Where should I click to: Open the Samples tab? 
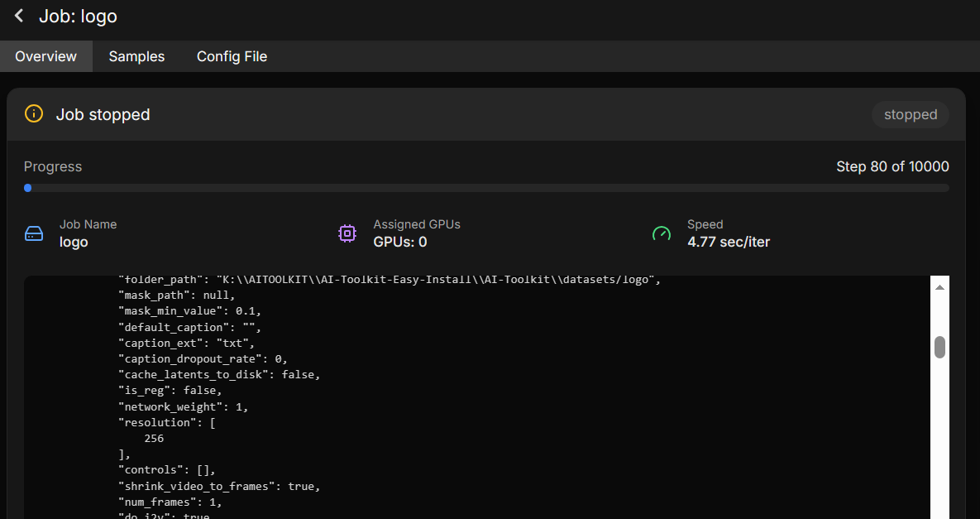(136, 56)
